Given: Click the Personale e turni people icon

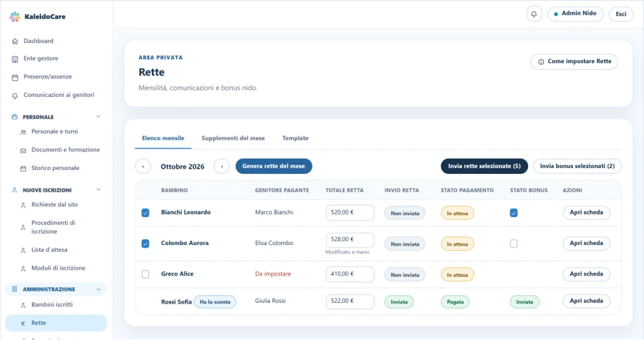Looking at the screenshot, I should (x=23, y=132).
